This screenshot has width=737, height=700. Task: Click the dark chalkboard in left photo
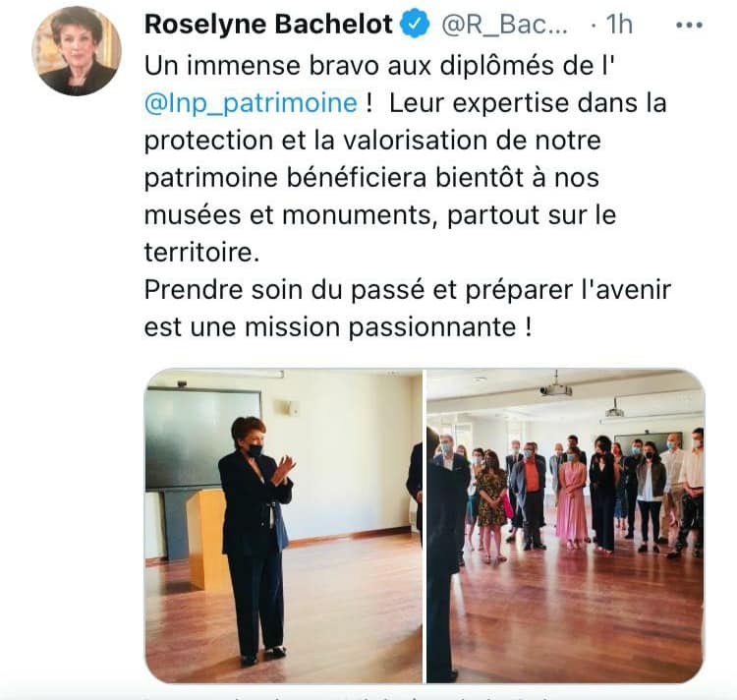(x=203, y=438)
